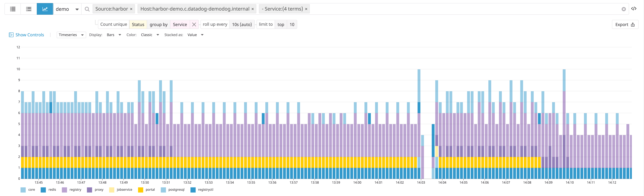Switch to the list view icon

pos(13,9)
